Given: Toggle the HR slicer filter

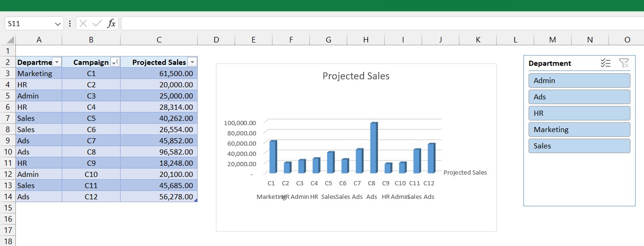Looking at the screenshot, I should 579,113.
